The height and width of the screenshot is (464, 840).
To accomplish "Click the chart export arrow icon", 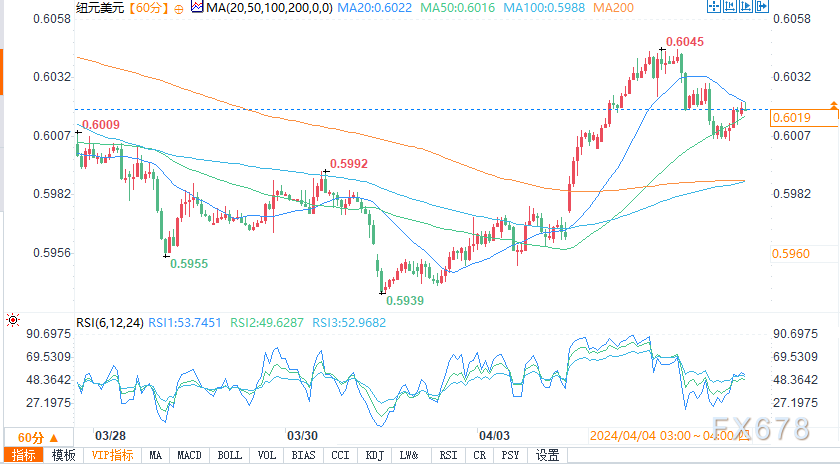I will tap(762, 6).
